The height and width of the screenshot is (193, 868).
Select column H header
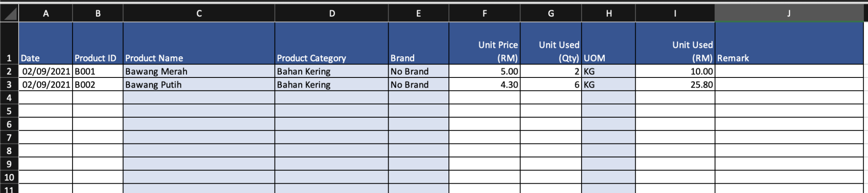coord(609,13)
